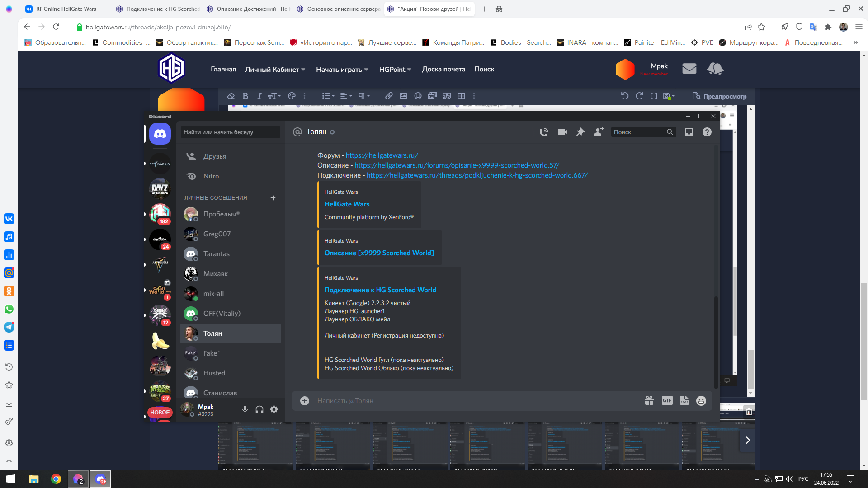The height and width of the screenshot is (488, 868).
Task: Toggle headphones deafen in Discord
Action: [x=259, y=409]
